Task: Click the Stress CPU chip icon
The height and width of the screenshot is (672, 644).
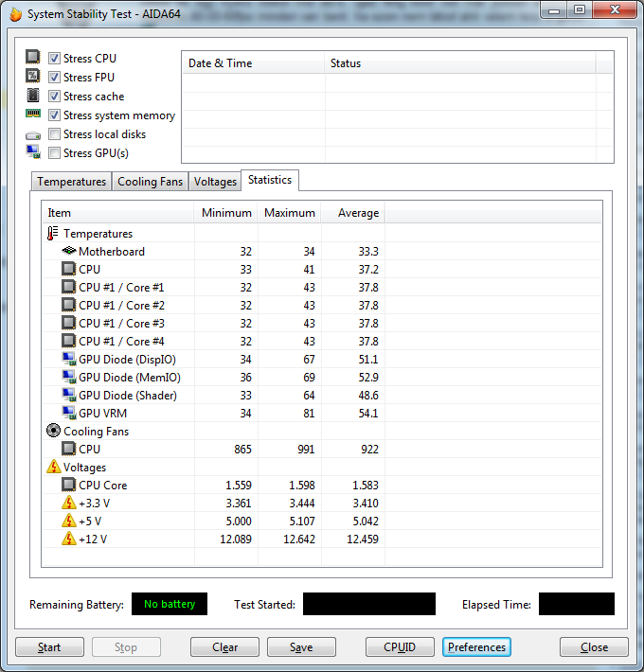Action: tap(32, 57)
